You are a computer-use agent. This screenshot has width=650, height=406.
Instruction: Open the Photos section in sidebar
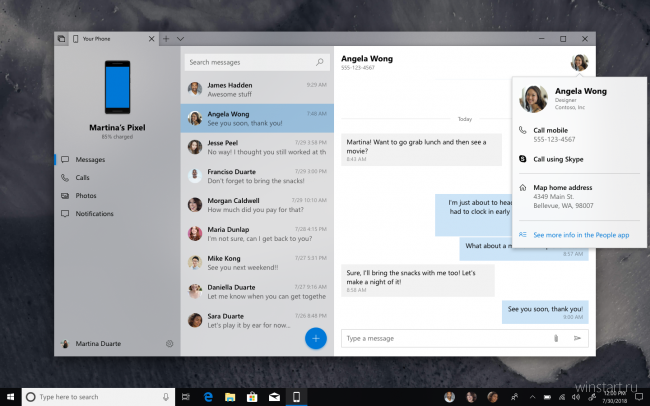click(x=117, y=196)
